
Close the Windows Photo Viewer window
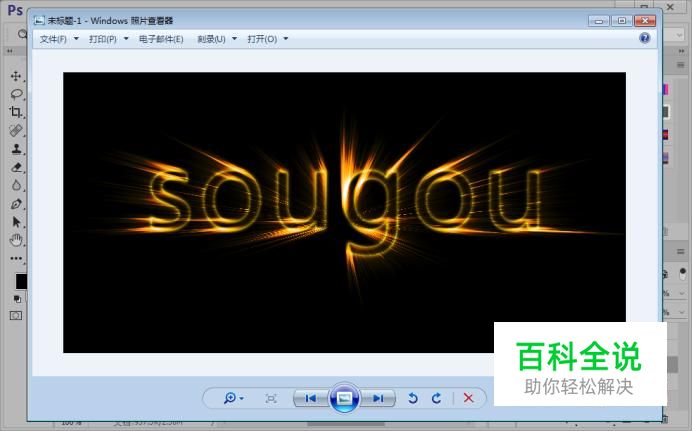click(645, 21)
